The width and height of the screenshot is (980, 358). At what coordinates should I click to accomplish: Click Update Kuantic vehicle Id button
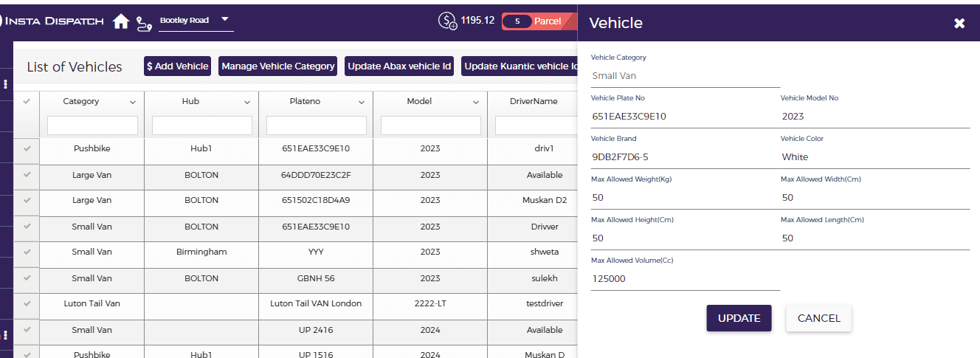[x=520, y=66]
